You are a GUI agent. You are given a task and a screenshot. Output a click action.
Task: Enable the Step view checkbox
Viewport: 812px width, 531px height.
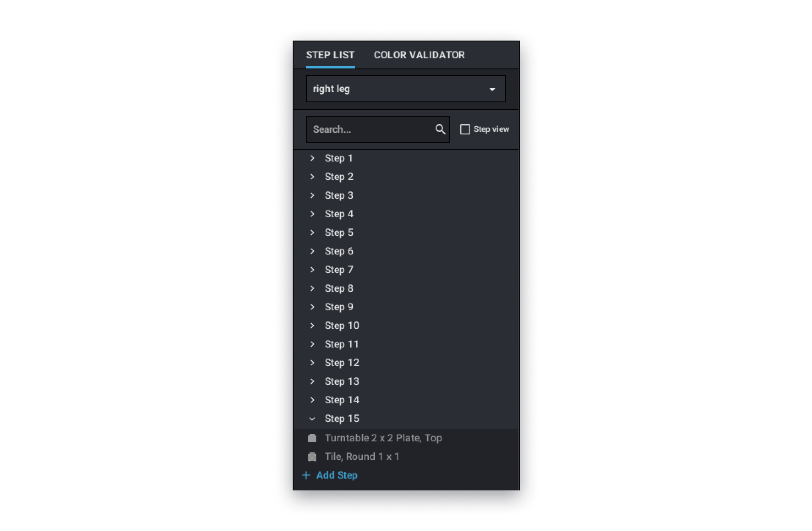click(x=465, y=129)
